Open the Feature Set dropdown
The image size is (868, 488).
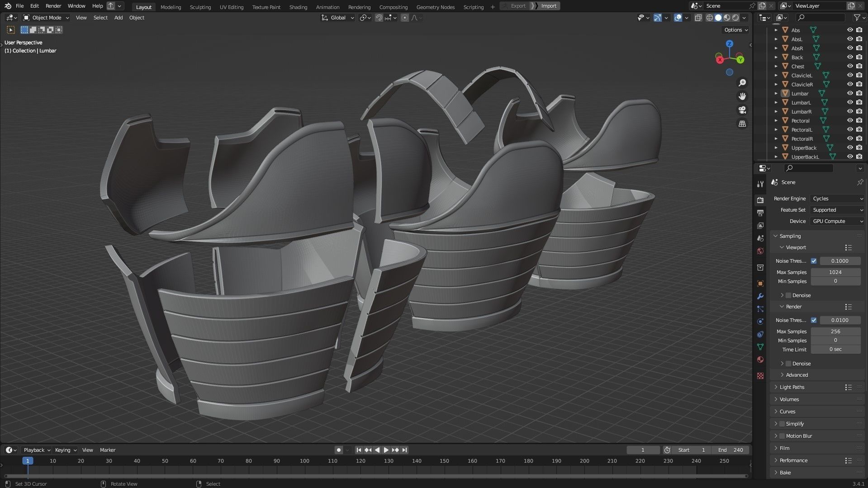tap(837, 210)
